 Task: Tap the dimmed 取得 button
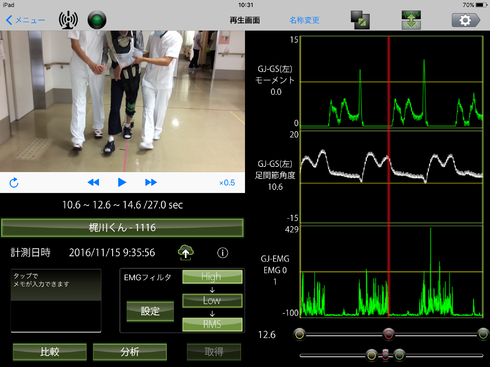click(x=214, y=352)
